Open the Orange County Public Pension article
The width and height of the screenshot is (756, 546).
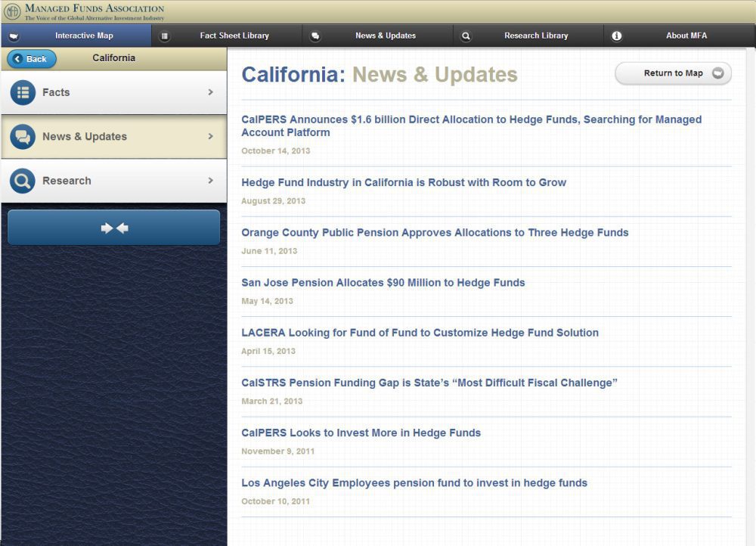[435, 232]
